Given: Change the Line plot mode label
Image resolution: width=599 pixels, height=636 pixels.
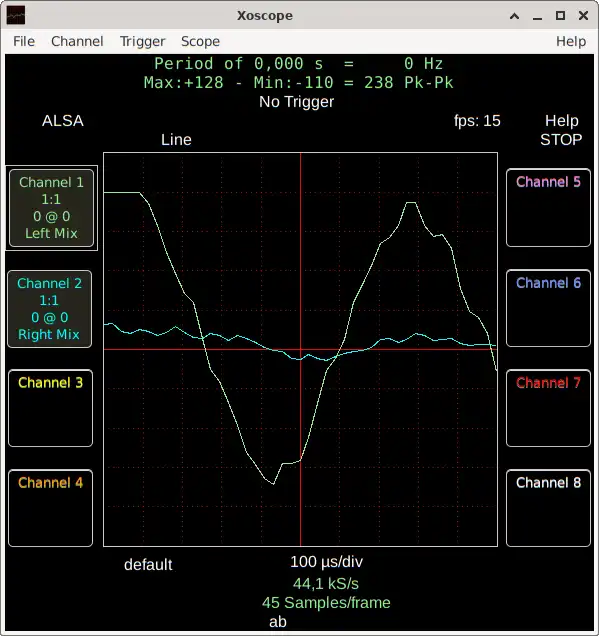Looking at the screenshot, I should tap(176, 140).
